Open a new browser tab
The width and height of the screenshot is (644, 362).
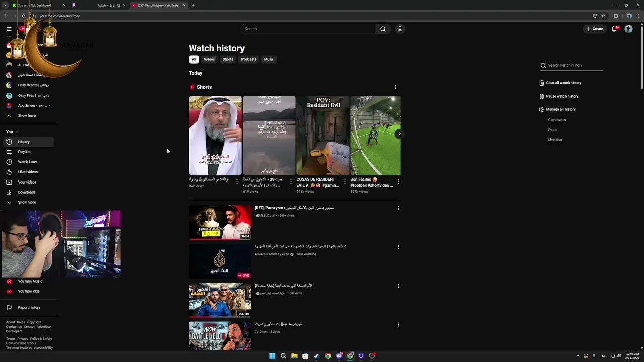193,5
